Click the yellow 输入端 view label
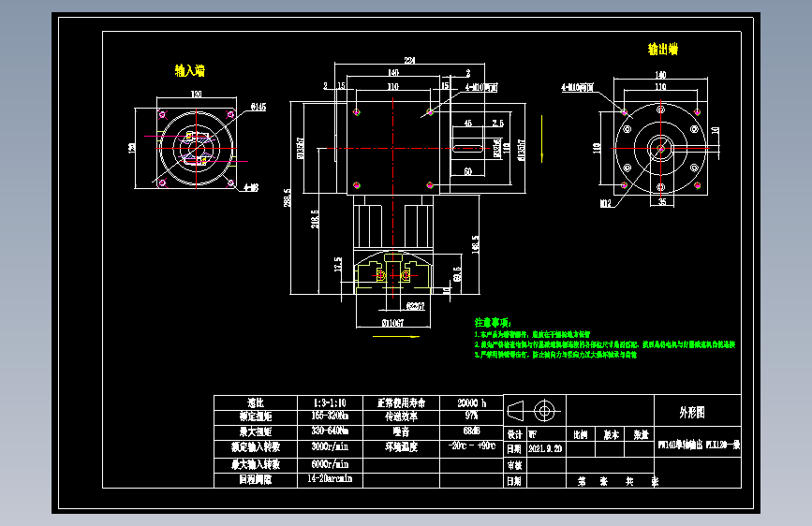The width and height of the screenshot is (812, 526). click(x=189, y=70)
